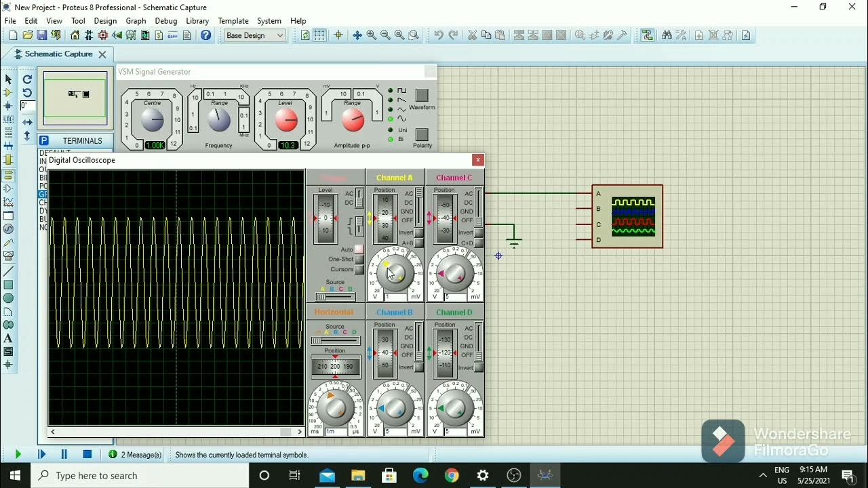Image resolution: width=868 pixels, height=488 pixels.
Task: Toggle the Auto trigger button
Action: point(359,249)
